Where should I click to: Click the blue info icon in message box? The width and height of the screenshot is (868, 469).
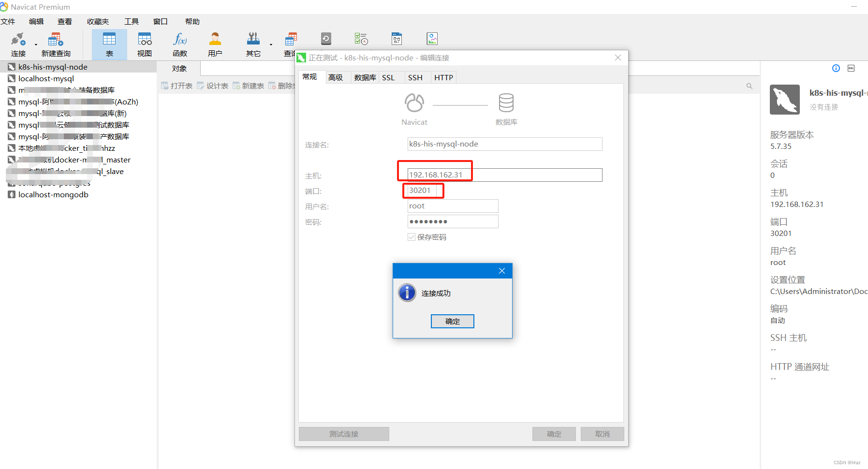407,293
